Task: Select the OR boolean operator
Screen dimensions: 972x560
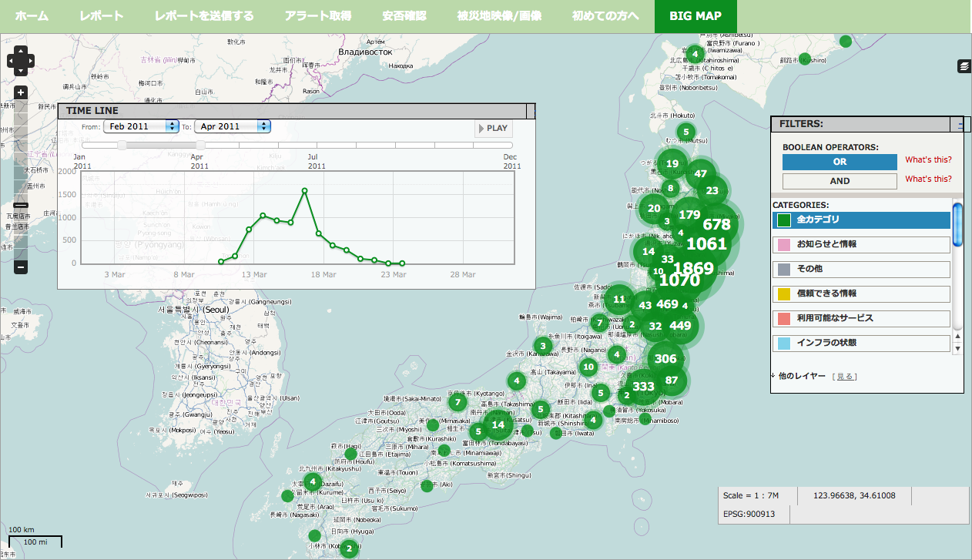Action: pos(840,162)
